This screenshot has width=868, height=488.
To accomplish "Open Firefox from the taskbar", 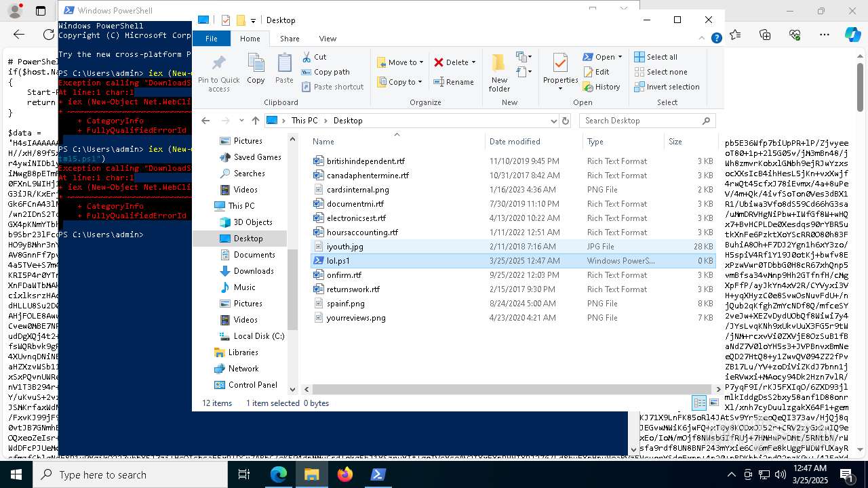I will [345, 474].
